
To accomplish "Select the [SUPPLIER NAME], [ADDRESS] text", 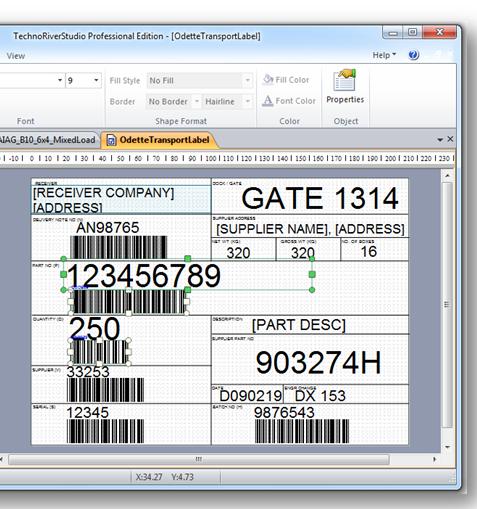I will [x=310, y=229].
